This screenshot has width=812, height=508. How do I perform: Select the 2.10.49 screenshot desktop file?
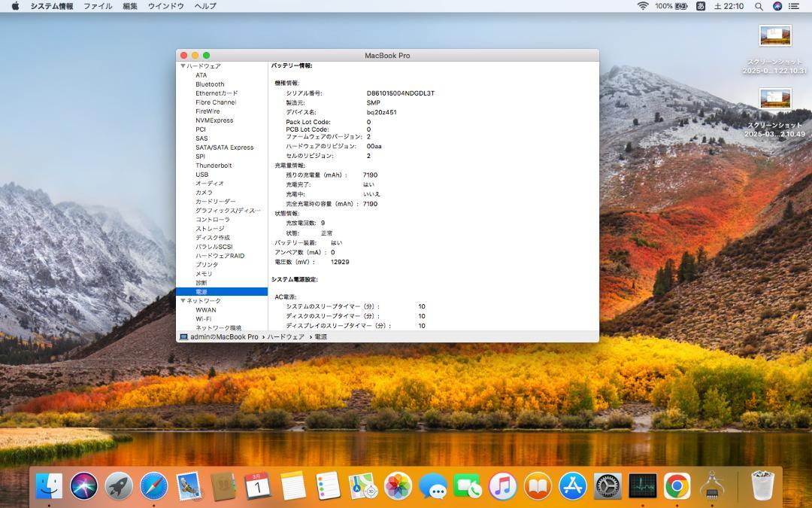tap(774, 112)
